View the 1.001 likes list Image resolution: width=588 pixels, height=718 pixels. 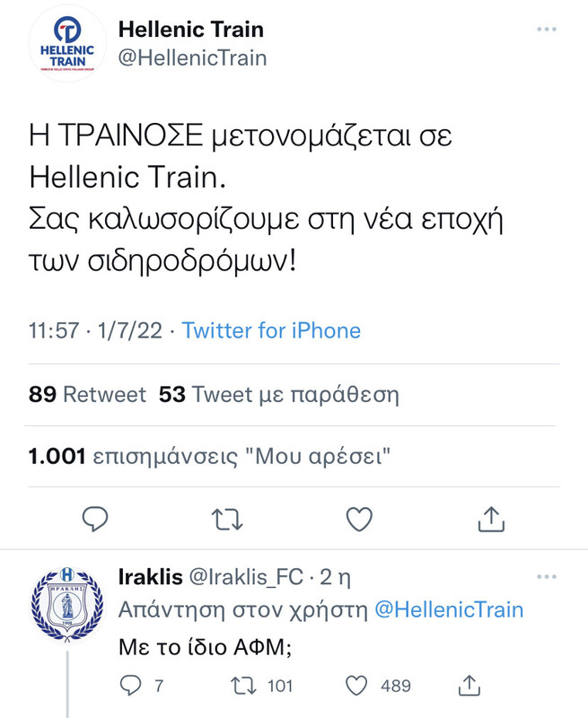[211, 456]
